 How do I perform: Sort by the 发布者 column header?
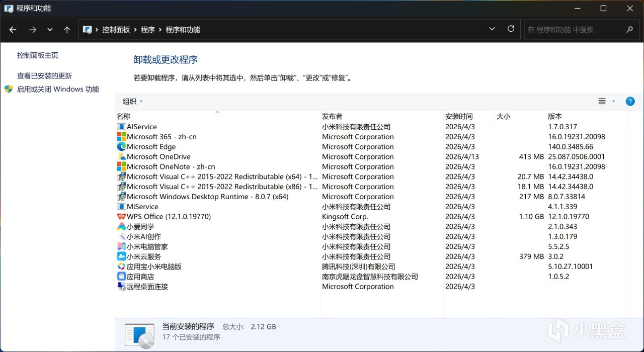pos(332,116)
